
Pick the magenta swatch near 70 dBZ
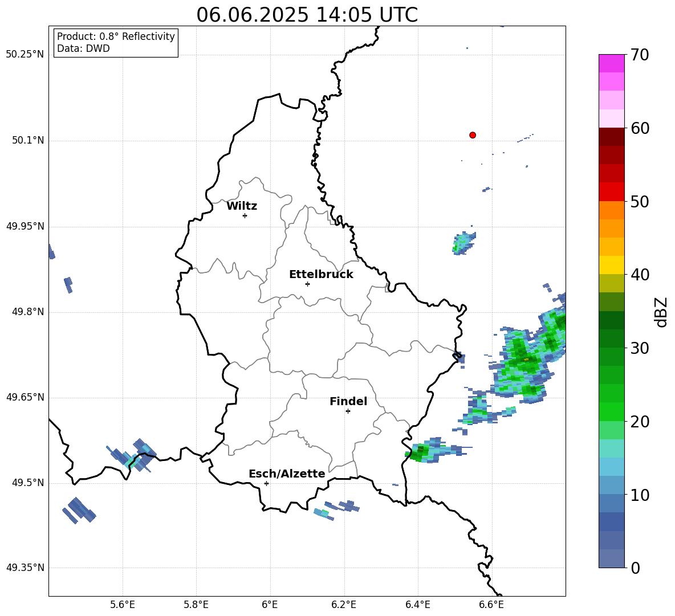[x=611, y=63]
